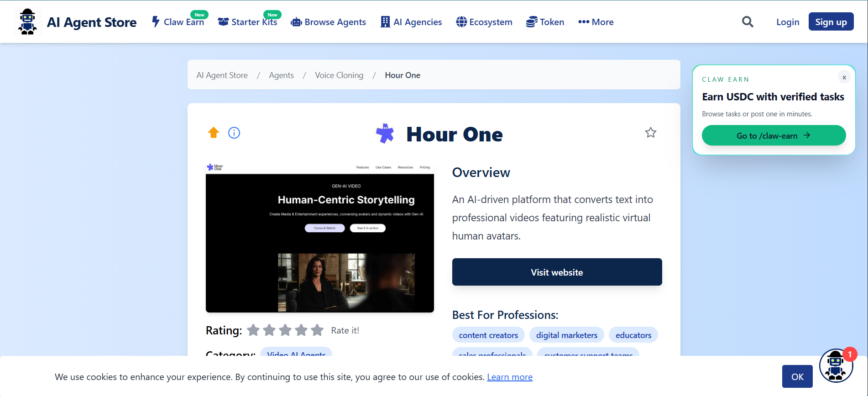Click the Hour One page title
Screen dimensions: 868x396
click(455, 134)
